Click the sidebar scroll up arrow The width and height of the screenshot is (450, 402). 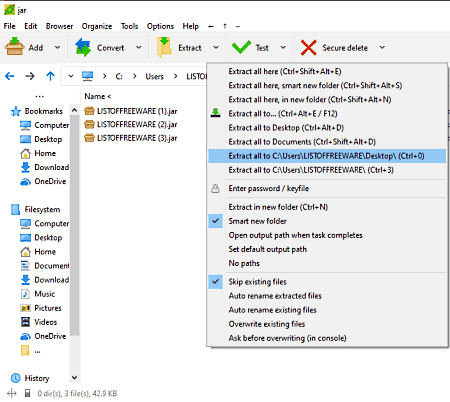74,110
